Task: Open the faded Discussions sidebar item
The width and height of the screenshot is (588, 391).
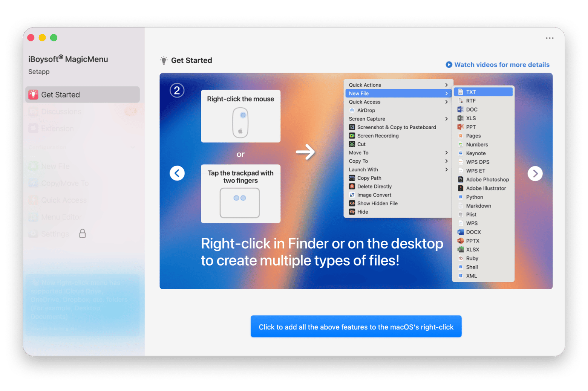Action: click(83, 111)
